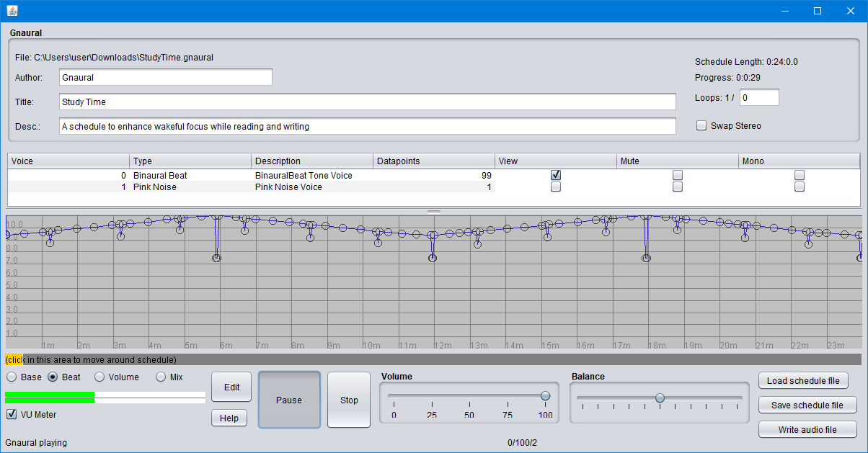Select the Base radio button
The width and height of the screenshot is (868, 453).
[x=12, y=377]
